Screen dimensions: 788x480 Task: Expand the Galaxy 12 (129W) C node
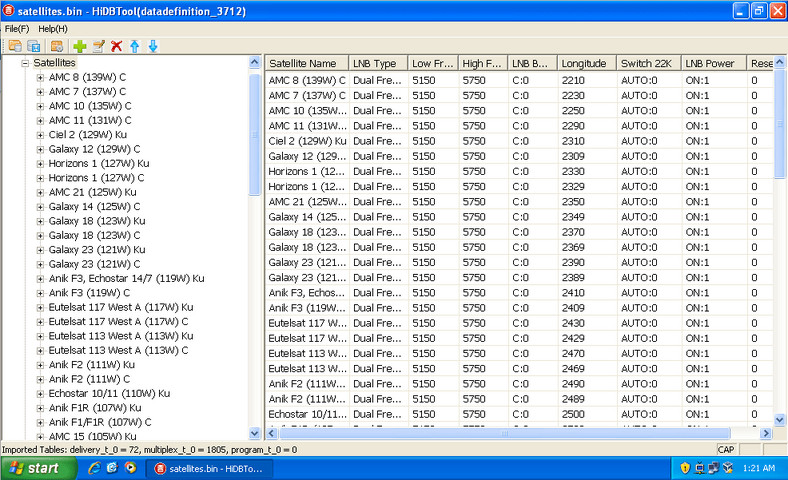(x=40, y=149)
